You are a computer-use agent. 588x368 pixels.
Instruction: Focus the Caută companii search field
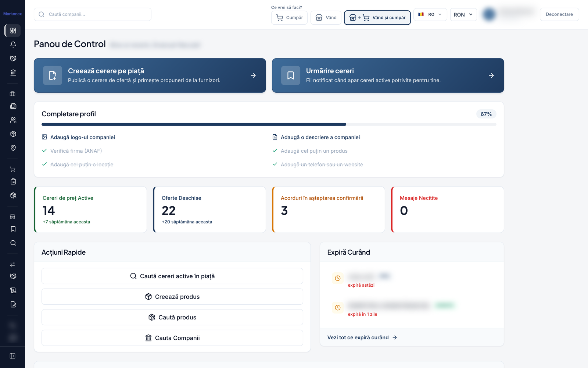(93, 14)
